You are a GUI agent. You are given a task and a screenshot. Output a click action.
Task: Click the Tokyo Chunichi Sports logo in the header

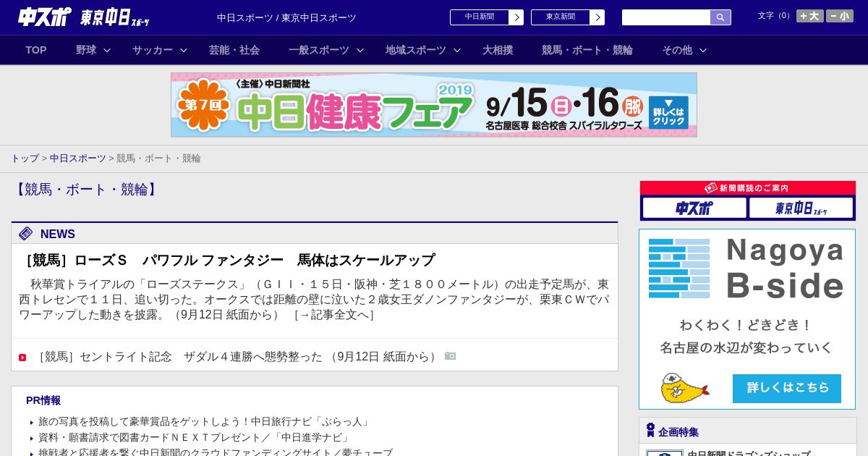click(115, 17)
